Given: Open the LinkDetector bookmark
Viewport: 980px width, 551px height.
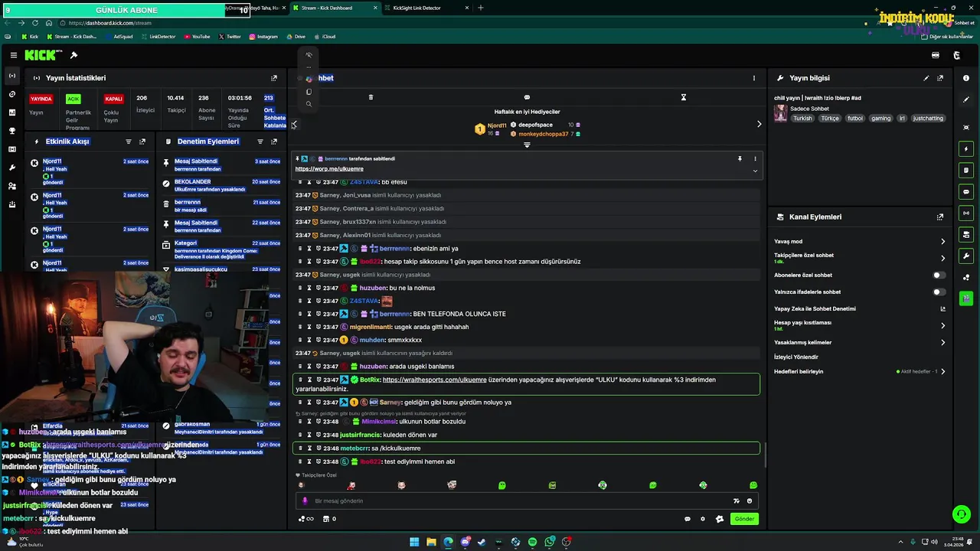Looking at the screenshot, I should point(158,37).
